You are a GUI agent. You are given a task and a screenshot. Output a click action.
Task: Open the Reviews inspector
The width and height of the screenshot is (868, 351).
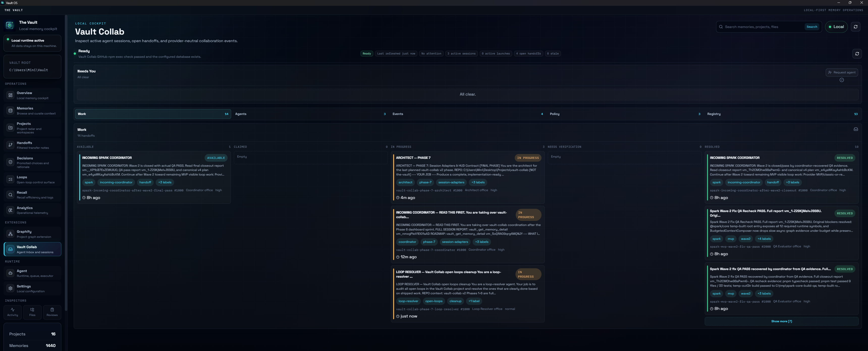(x=52, y=312)
